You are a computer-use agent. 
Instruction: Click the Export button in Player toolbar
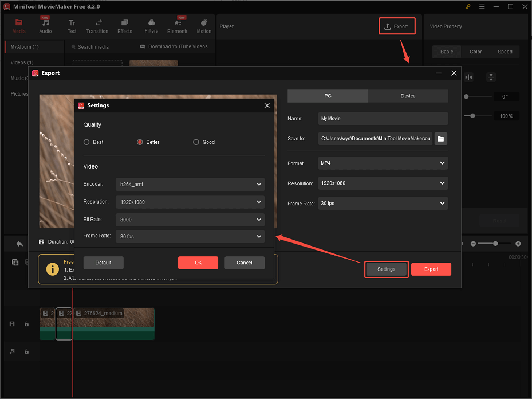397,26
